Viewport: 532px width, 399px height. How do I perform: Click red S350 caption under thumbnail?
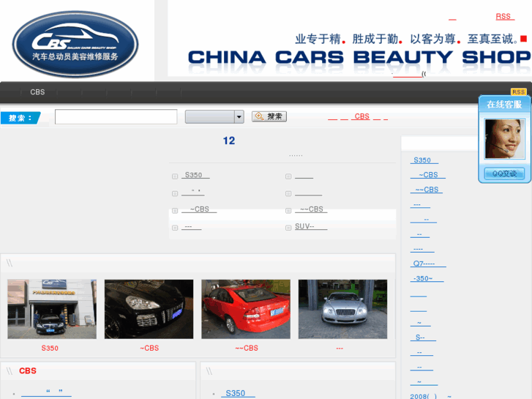[50, 348]
